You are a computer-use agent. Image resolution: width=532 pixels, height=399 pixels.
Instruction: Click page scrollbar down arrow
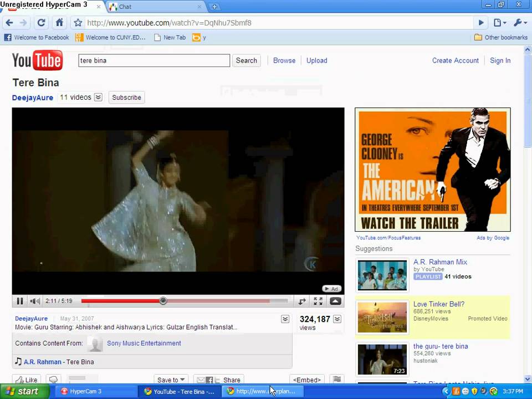(x=528, y=379)
